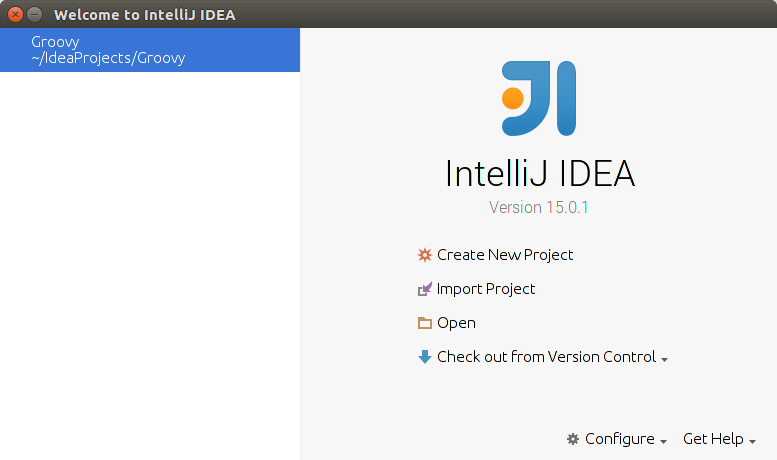Select Import Project
Image resolution: width=777 pixels, height=460 pixels.
(486, 289)
